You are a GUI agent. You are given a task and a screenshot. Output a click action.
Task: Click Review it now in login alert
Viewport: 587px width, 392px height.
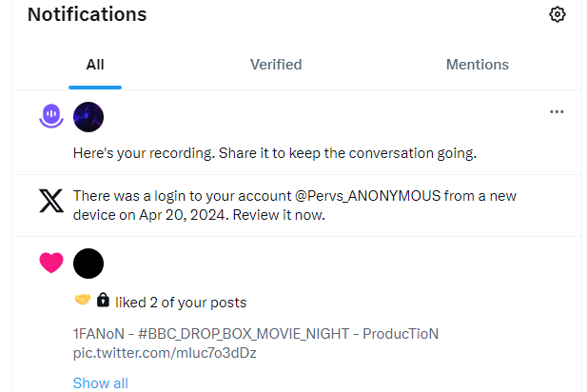(279, 215)
